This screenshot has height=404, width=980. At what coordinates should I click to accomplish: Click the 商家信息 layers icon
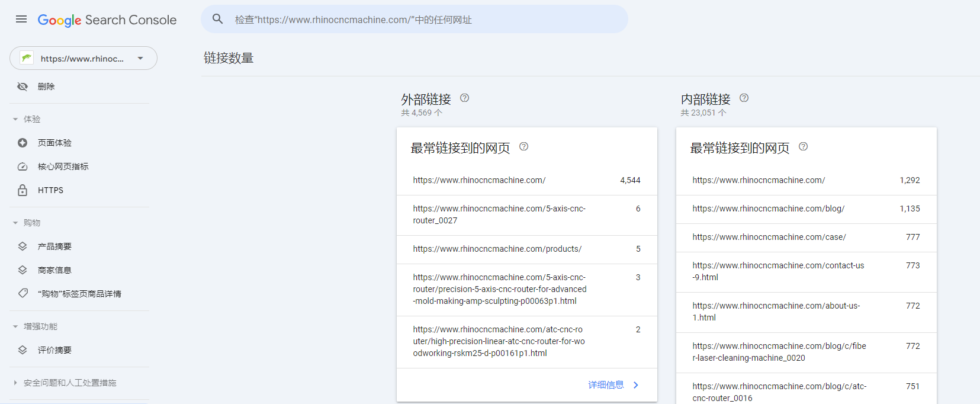(23, 270)
